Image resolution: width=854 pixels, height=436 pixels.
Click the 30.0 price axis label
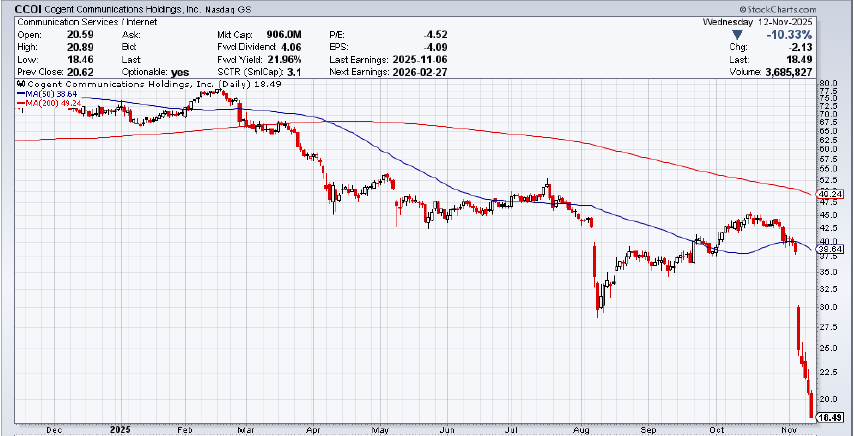[x=826, y=307]
